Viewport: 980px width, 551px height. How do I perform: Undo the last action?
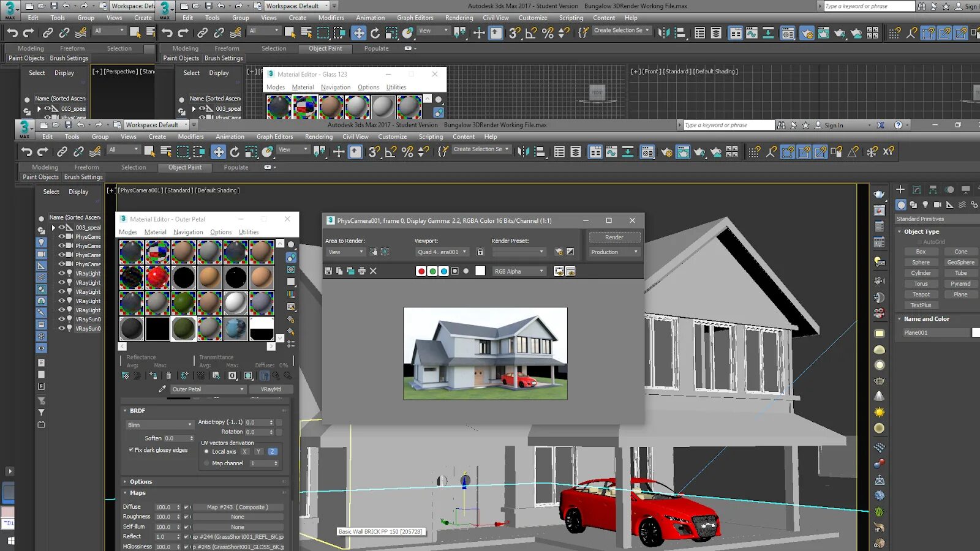pos(26,151)
